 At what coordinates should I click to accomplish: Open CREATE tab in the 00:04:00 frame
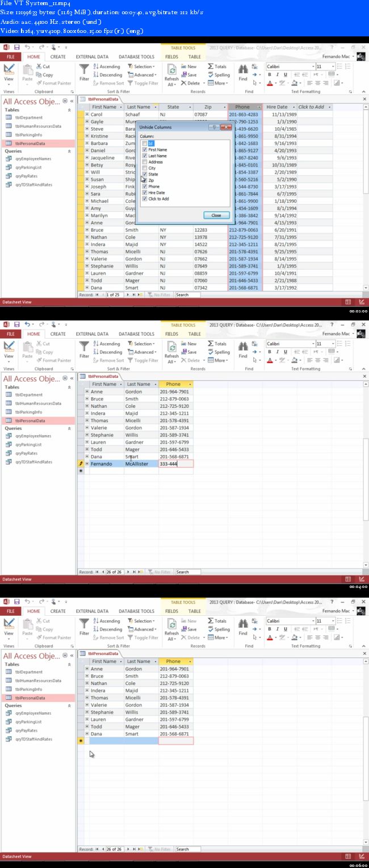pos(58,334)
